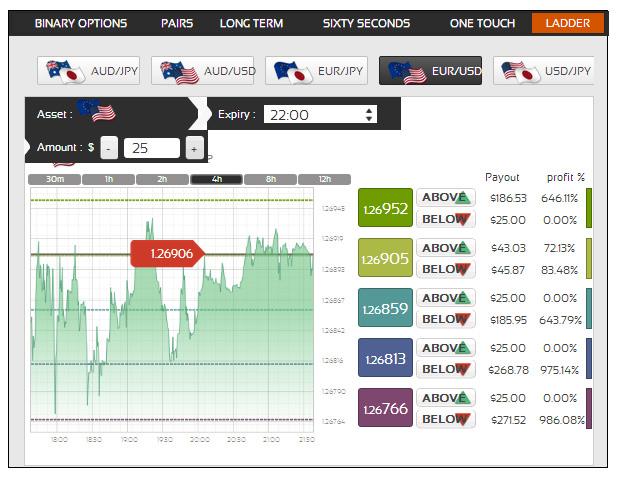This screenshot has height=480, width=620.
Task: Set chart timeframe to 4h
Action: 217,180
